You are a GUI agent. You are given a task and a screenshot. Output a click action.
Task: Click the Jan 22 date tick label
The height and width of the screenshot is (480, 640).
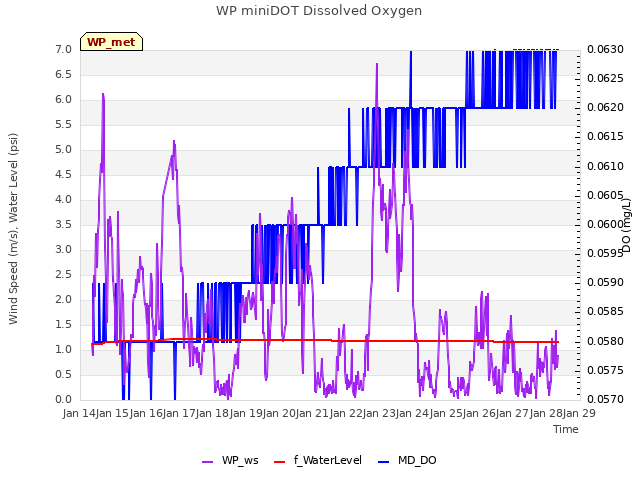[346, 413]
